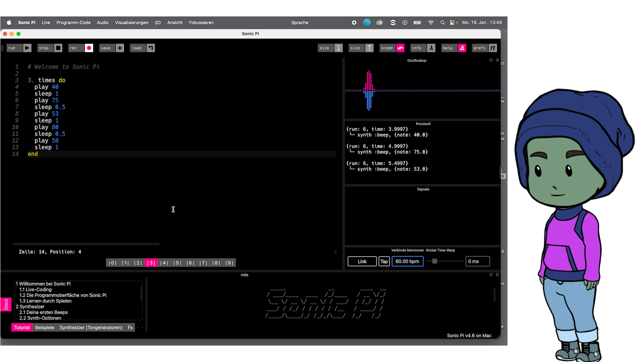Screen dimensions: 644x362
Task: Open the Visualisierungen menu
Action: [131, 22]
